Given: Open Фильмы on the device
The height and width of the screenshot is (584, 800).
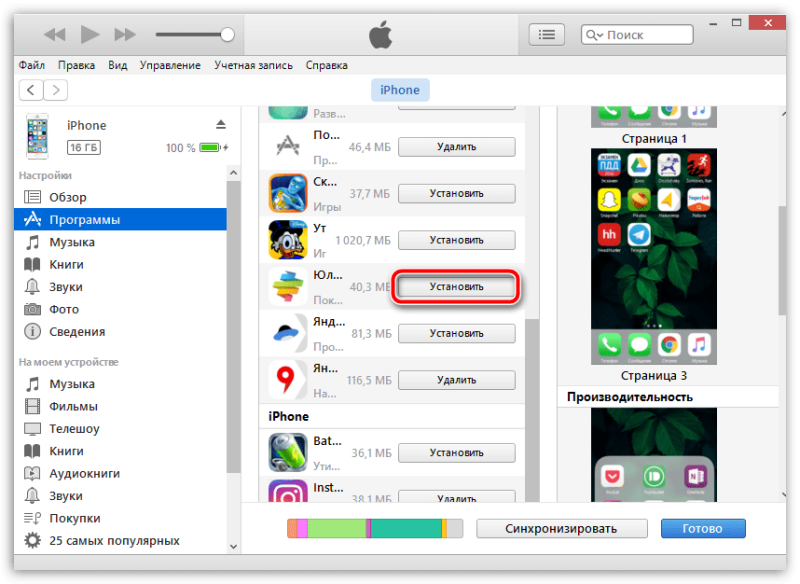Looking at the screenshot, I should 120,406.
